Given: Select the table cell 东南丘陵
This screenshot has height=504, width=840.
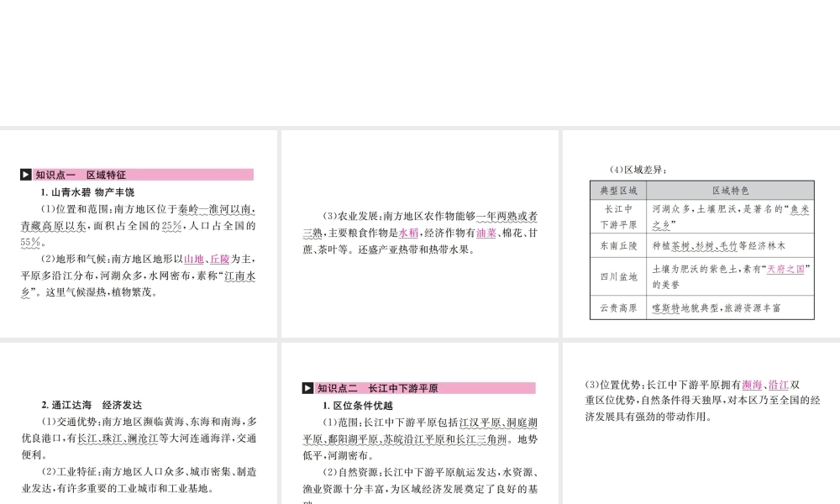Looking at the screenshot, I should (618, 246).
